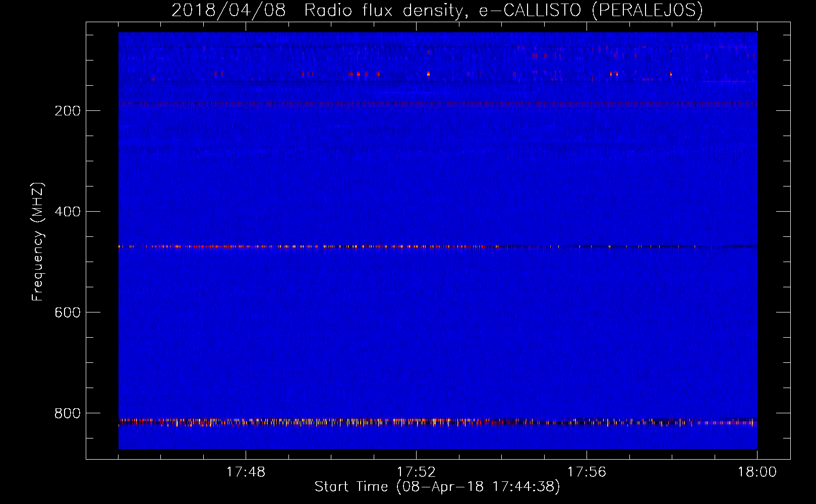Viewport: 816px width, 504px height.
Task: Click the bright interference band near 820 MHz
Action: (438, 422)
